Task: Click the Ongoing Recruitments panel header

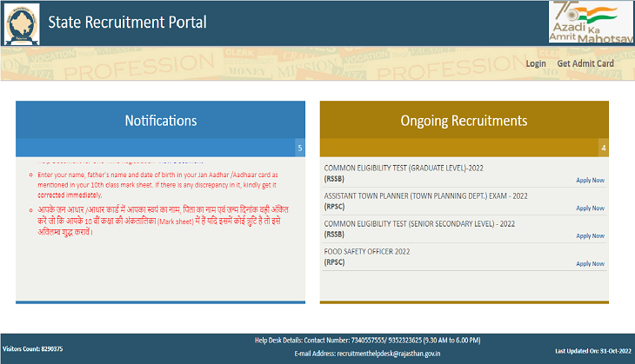Action: coord(465,121)
